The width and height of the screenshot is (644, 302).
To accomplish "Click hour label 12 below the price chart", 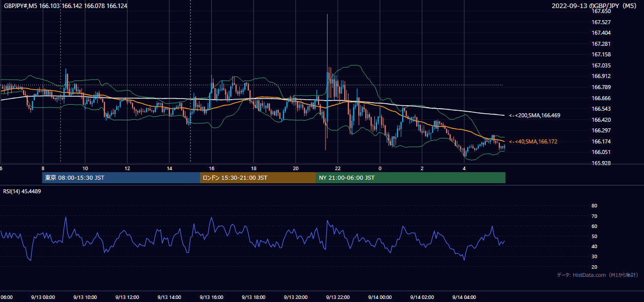I will (x=127, y=169).
